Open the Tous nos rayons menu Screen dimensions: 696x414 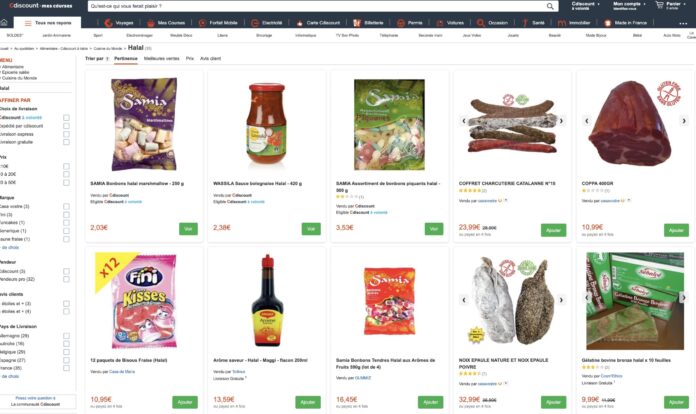(x=47, y=23)
